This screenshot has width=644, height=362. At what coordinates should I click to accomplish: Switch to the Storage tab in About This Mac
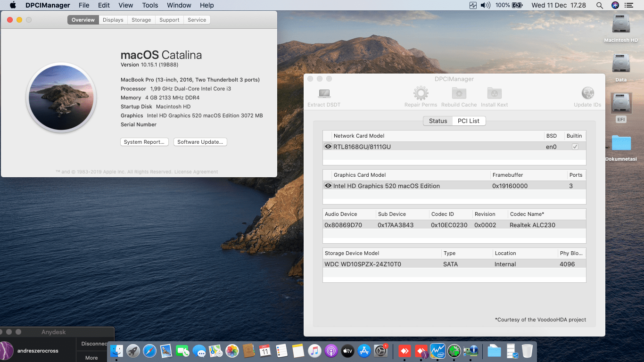click(x=141, y=20)
